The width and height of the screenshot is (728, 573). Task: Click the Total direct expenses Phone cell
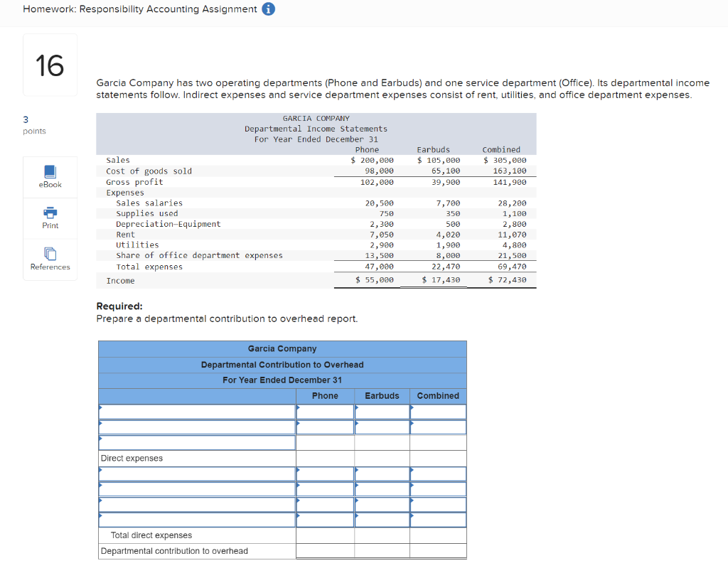(x=325, y=535)
